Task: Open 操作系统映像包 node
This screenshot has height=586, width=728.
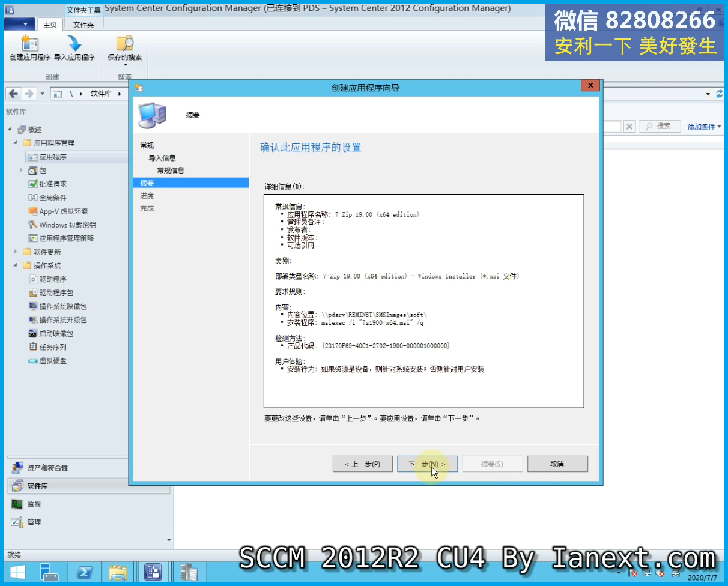Action: 62,306
